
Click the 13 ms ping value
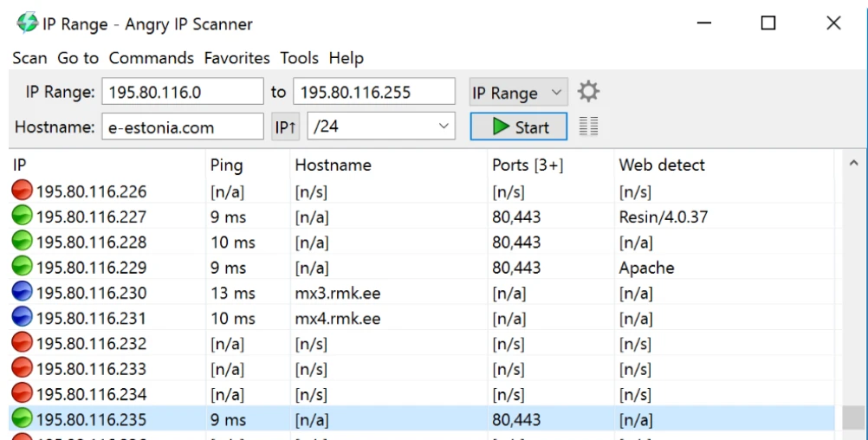tap(232, 293)
